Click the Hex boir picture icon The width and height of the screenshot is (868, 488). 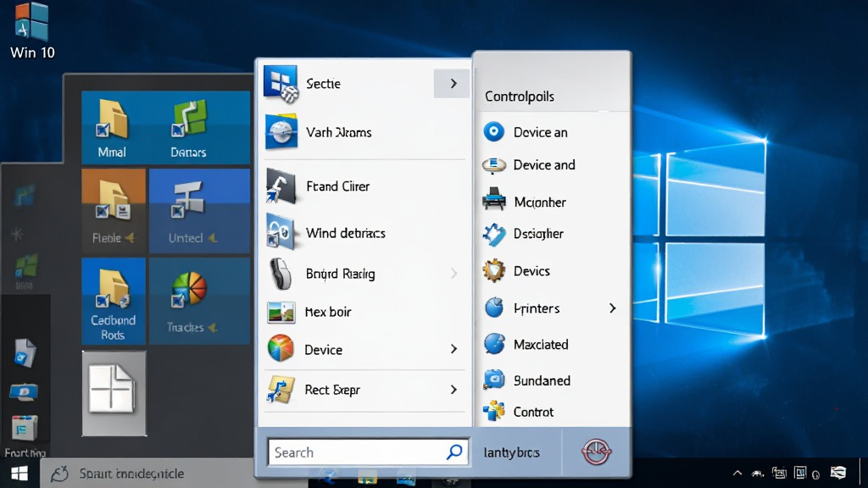pyautogui.click(x=281, y=312)
